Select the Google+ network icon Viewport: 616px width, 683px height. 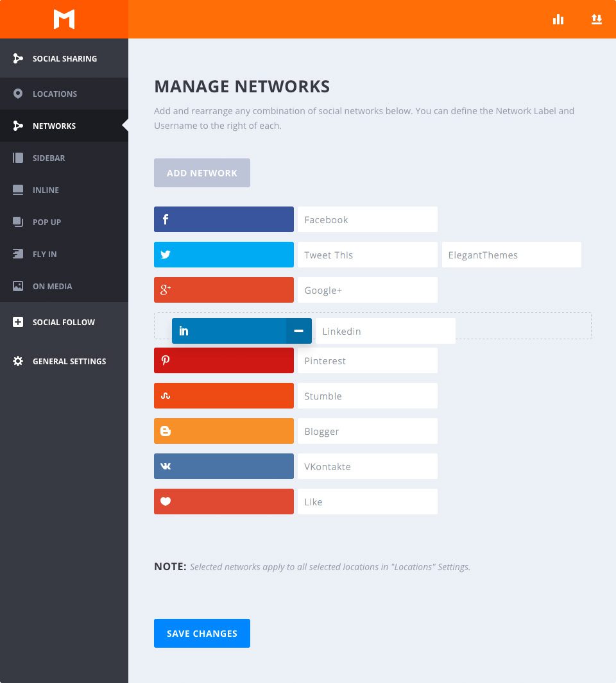[166, 290]
